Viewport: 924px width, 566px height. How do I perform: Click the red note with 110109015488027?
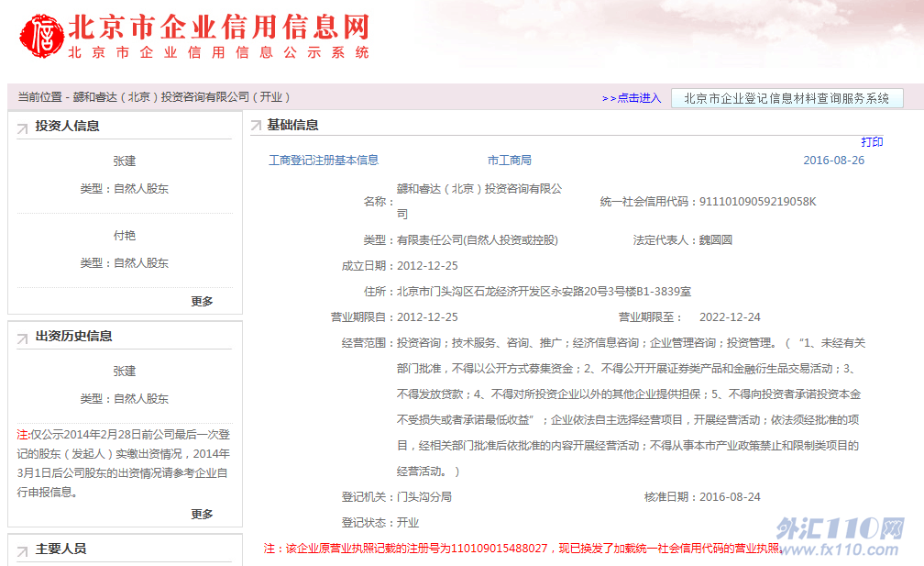click(x=522, y=549)
